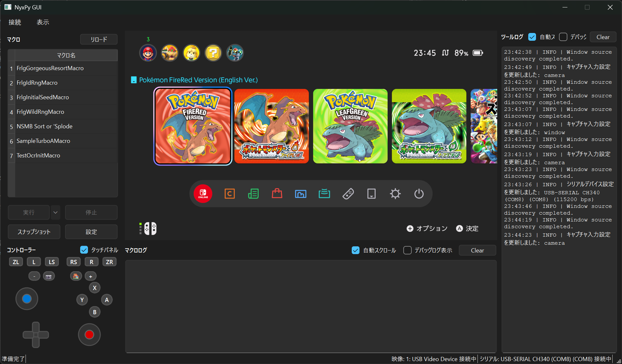Click the D-pad cross control
622x364 pixels.
36,335
